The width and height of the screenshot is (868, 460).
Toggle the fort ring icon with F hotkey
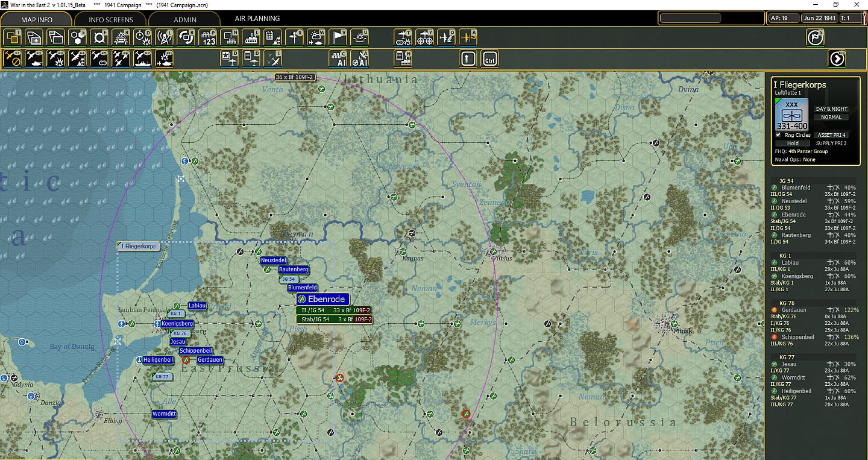pyautogui.click(x=99, y=37)
